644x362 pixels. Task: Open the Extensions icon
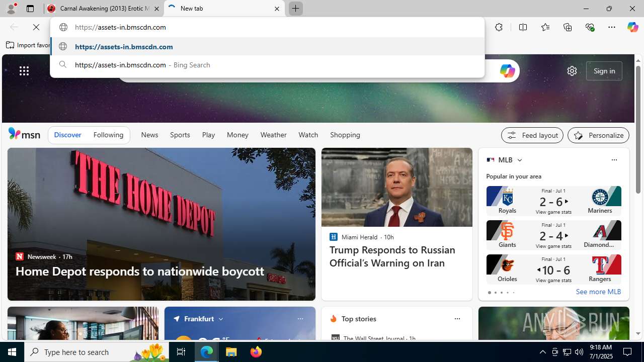point(499,27)
